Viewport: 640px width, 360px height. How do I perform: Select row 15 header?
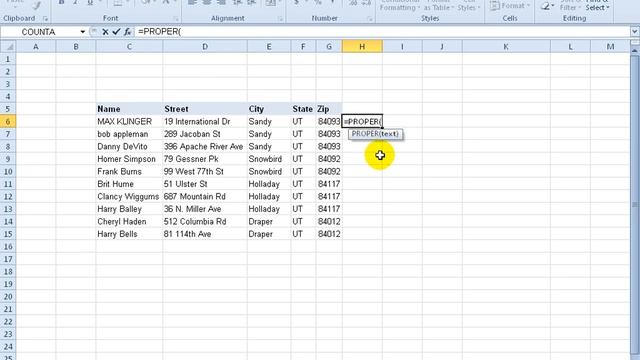[x=8, y=234]
